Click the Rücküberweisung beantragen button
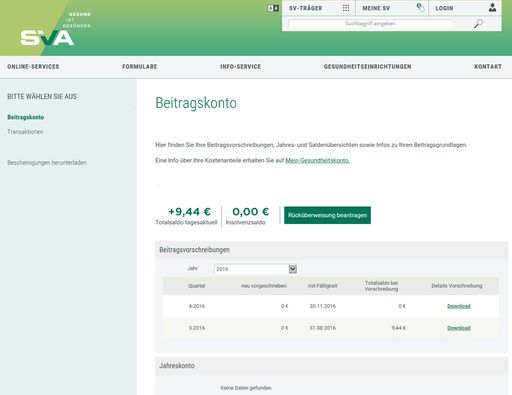 pos(327,215)
